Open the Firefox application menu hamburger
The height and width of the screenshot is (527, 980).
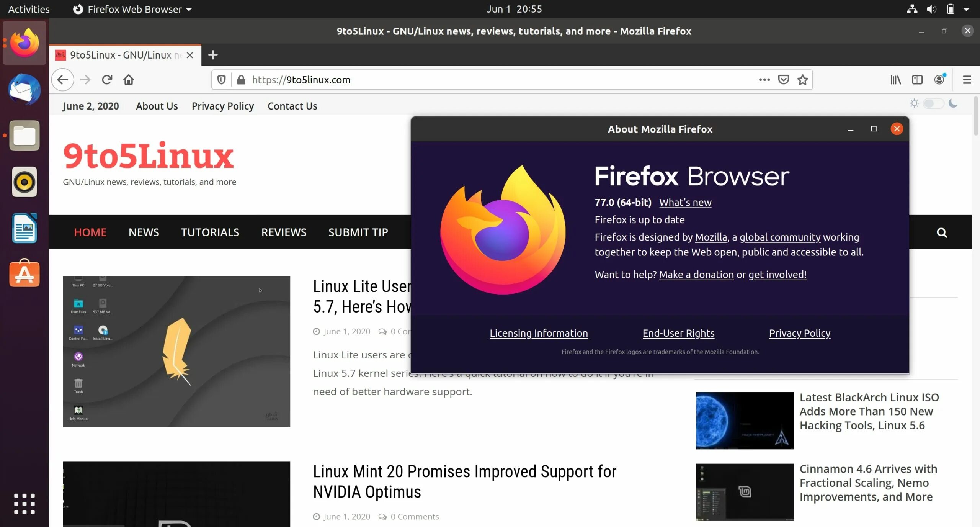tap(967, 79)
